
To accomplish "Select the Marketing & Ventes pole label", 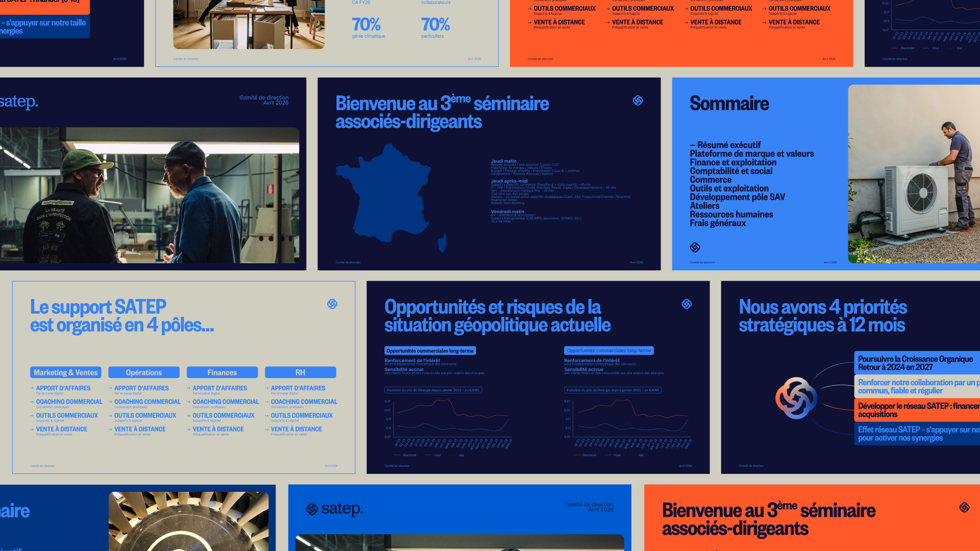I will pyautogui.click(x=66, y=372).
